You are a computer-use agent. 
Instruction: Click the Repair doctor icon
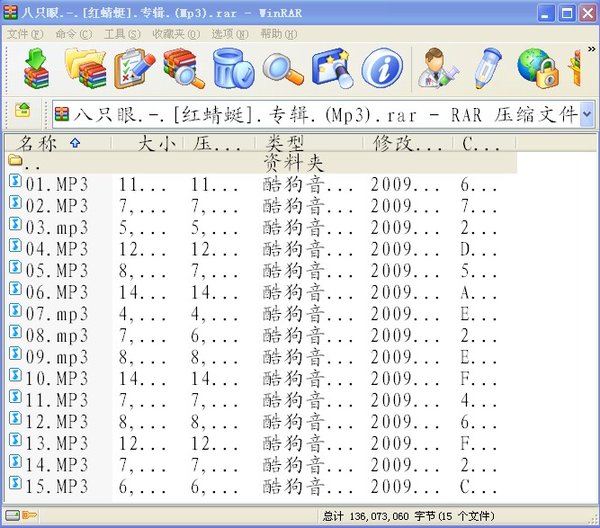pyautogui.click(x=439, y=69)
